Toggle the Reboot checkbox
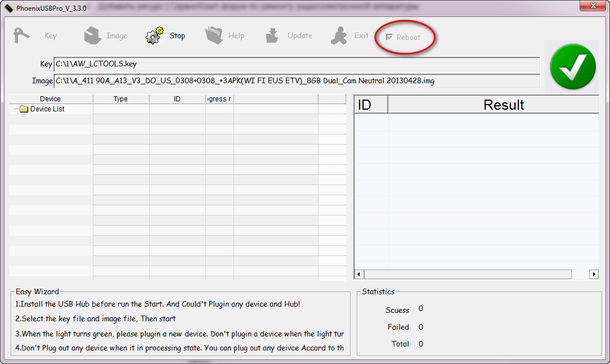 389,37
